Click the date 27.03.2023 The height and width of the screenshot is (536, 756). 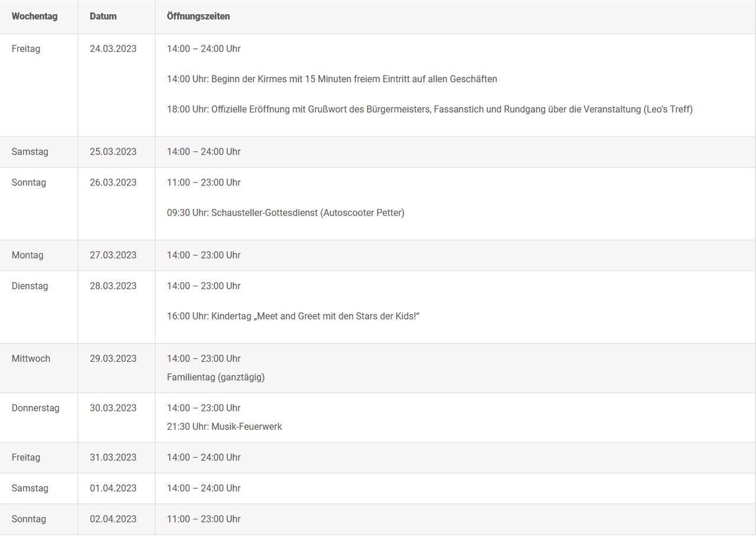point(113,255)
